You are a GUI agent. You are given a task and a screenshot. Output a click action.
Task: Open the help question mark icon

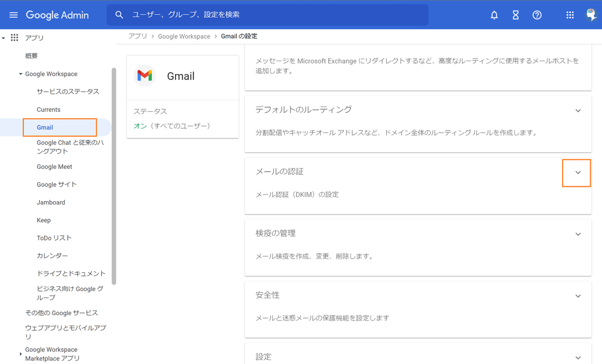tap(537, 15)
